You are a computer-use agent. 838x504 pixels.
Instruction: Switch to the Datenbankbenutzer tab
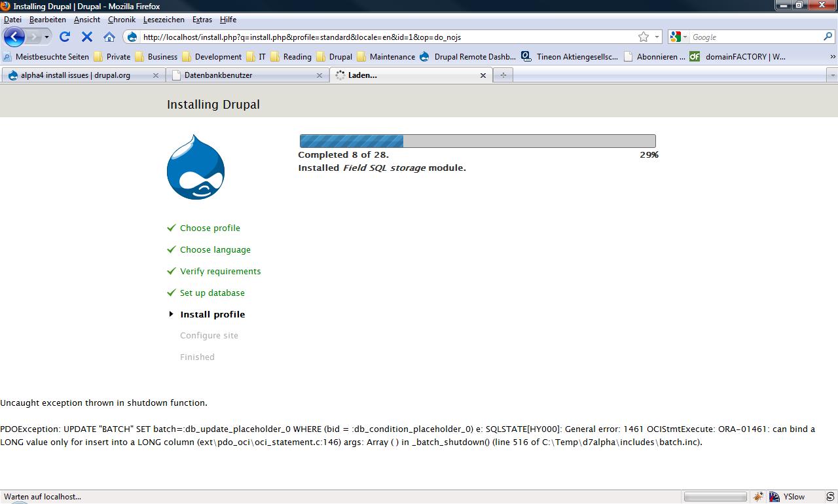tap(247, 75)
